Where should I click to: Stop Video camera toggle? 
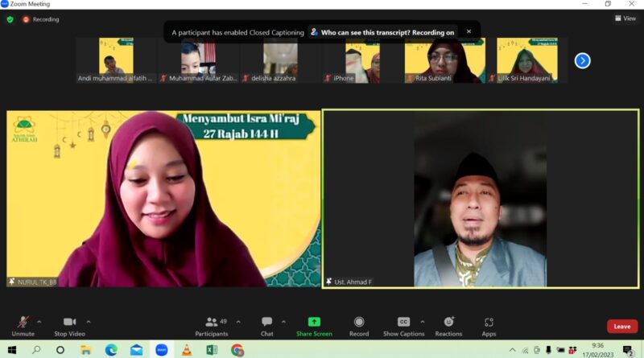pyautogui.click(x=69, y=323)
